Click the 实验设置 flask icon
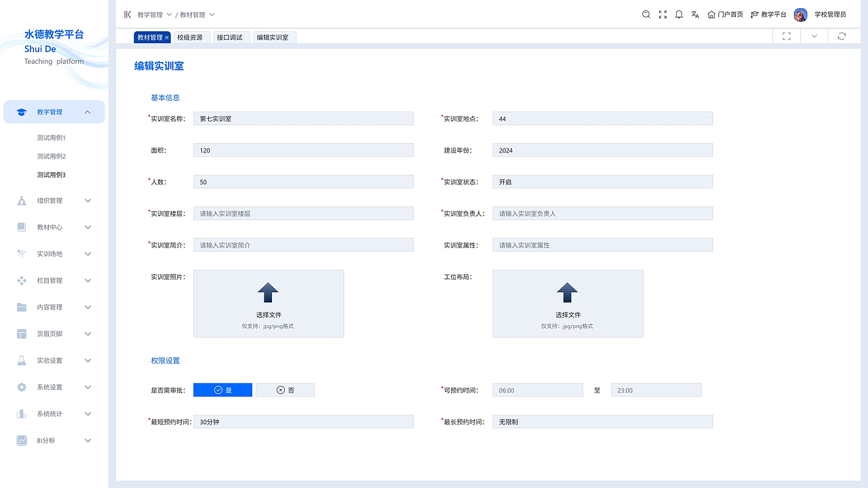 22,361
